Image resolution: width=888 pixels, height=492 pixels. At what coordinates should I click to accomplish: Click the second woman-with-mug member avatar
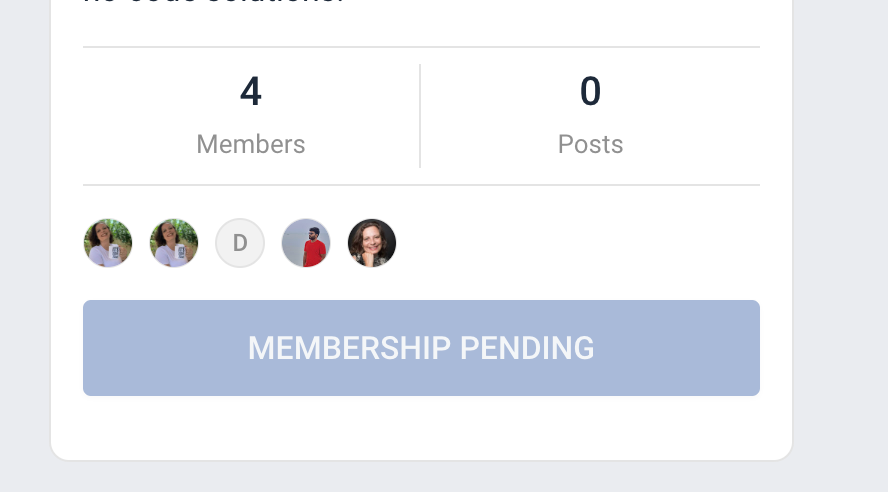[x=174, y=243]
